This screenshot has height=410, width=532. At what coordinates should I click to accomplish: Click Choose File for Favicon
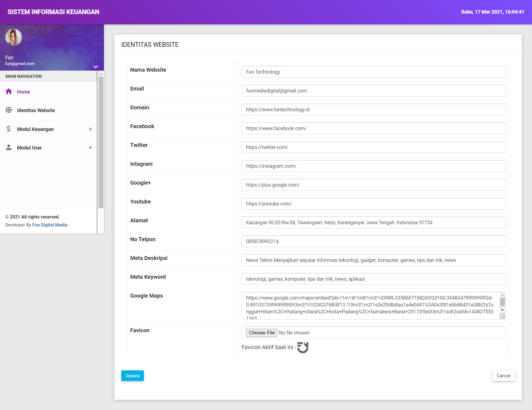[x=262, y=333]
